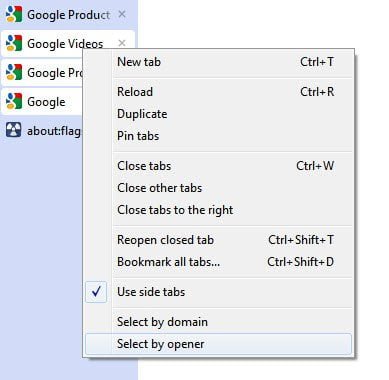
Task: Choose New tab from the context menu
Action: [219, 62]
